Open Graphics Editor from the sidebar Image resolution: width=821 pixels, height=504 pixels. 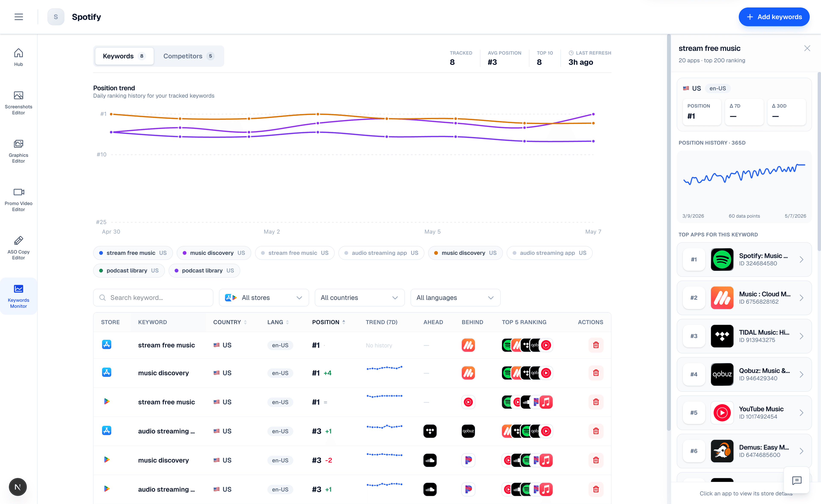pyautogui.click(x=18, y=151)
